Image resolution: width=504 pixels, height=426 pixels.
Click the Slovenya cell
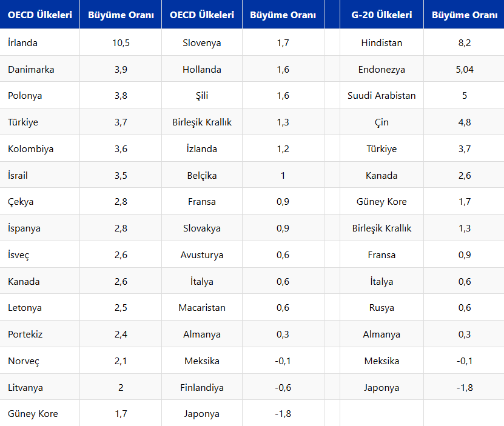[x=201, y=43]
